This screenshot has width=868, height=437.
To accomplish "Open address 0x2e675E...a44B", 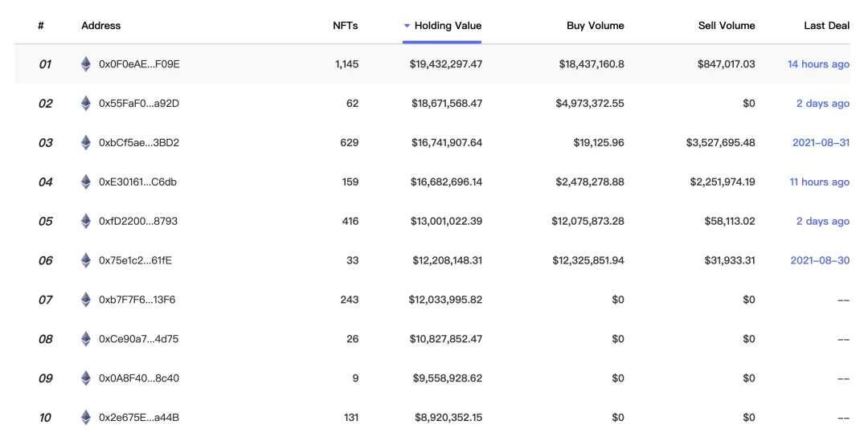I will coord(139,418).
